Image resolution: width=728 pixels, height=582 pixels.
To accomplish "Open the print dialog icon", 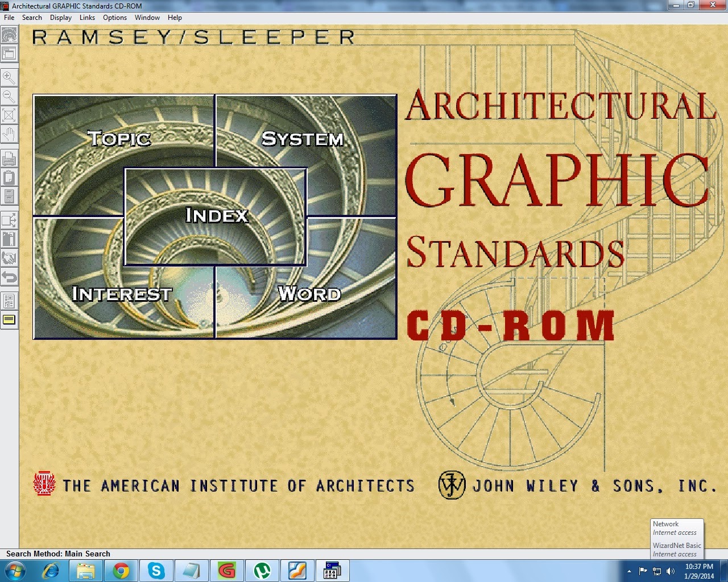I will click(x=9, y=159).
